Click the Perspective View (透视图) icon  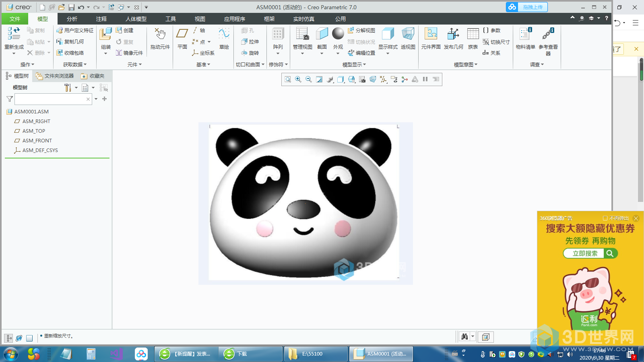pos(408,34)
